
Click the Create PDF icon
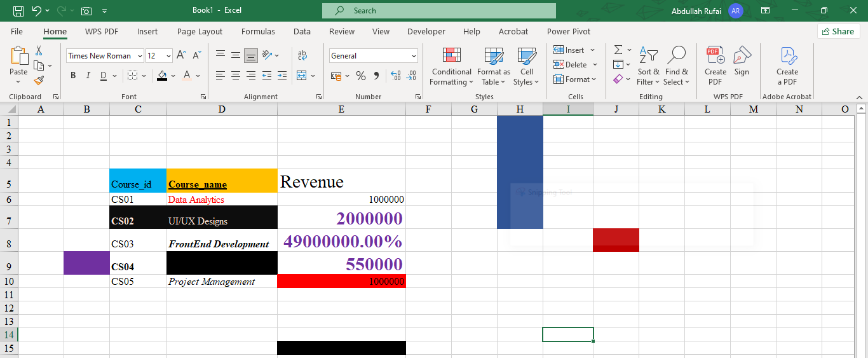[715, 67]
